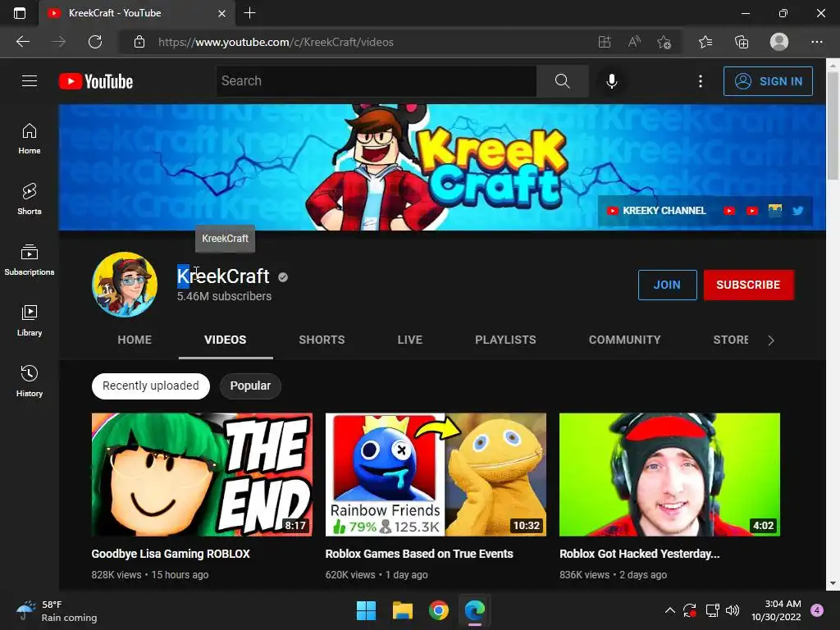840x630 pixels.
Task: Open the tab actions menu icon
Action: (x=20, y=13)
